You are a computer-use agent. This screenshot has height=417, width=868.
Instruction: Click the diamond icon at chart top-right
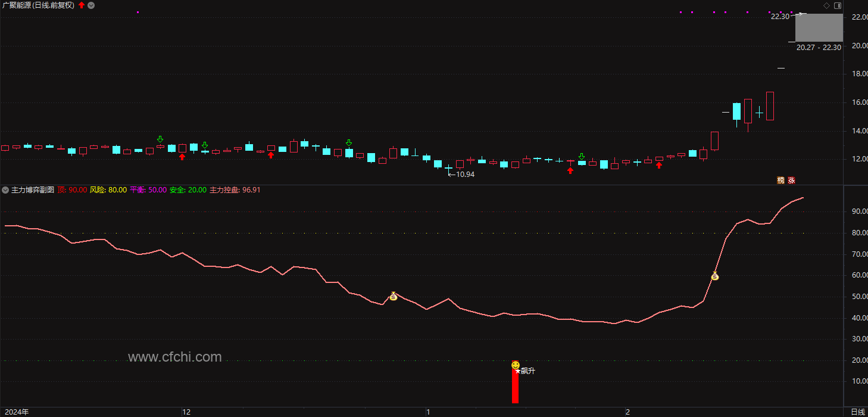pos(826,5)
